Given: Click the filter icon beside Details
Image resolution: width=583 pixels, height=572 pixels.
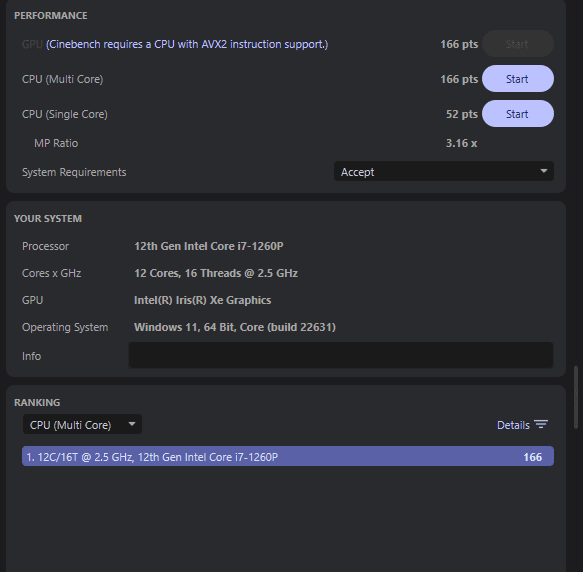Looking at the screenshot, I should (541, 424).
